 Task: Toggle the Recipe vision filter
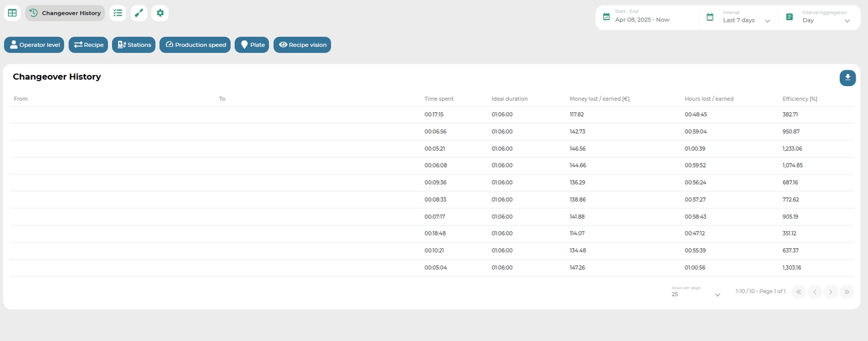(302, 45)
